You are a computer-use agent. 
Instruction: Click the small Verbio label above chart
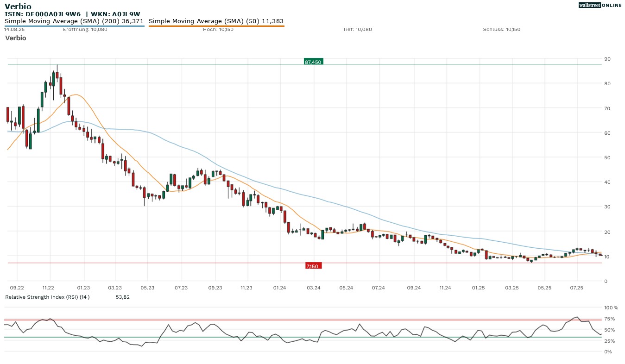pos(16,38)
